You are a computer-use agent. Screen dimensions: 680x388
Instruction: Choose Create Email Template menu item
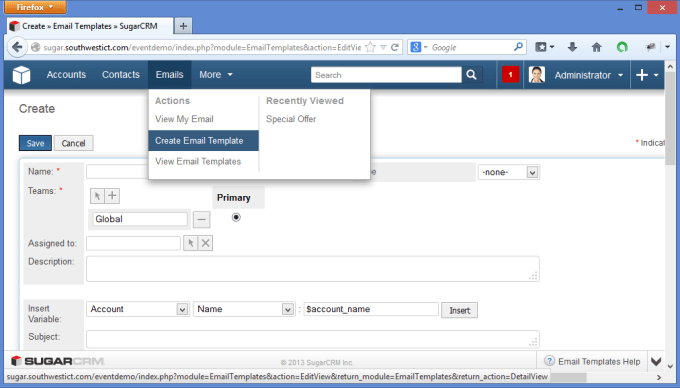(203, 140)
